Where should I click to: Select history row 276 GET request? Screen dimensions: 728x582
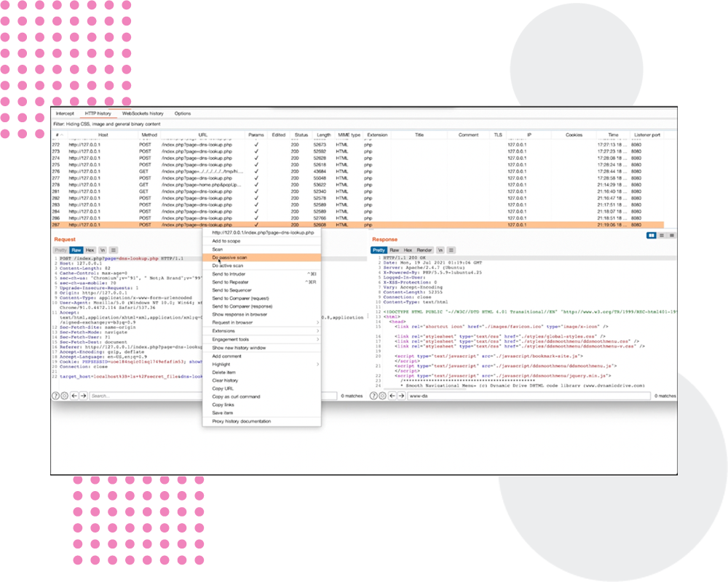click(x=357, y=171)
